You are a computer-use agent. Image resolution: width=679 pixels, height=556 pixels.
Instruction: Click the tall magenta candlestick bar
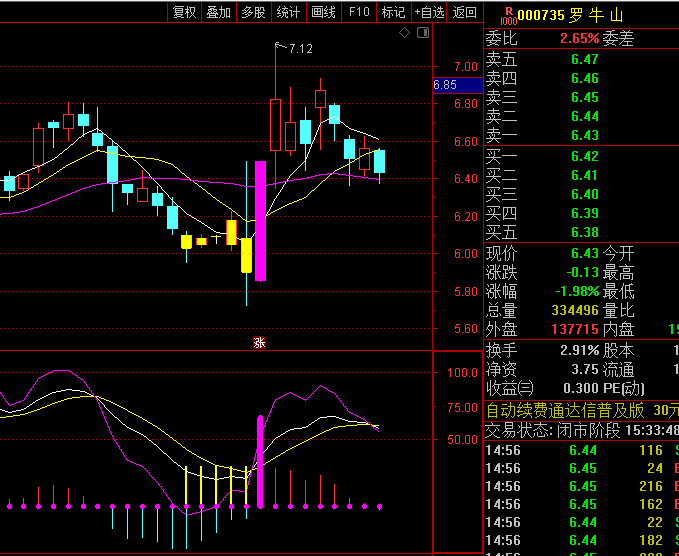[x=260, y=220]
